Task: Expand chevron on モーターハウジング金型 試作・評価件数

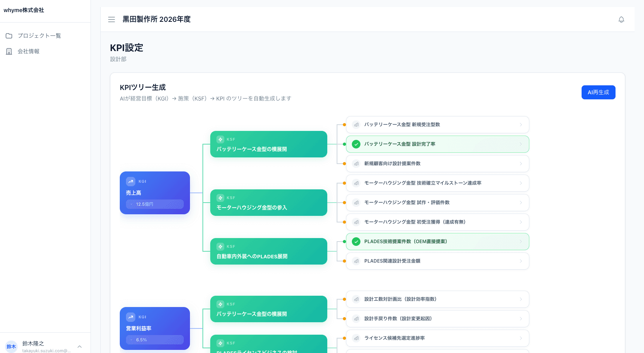Action: 521,203
